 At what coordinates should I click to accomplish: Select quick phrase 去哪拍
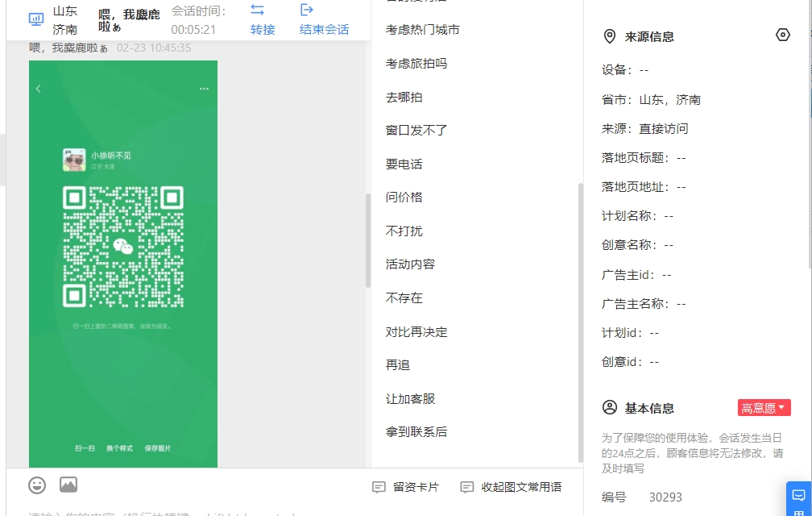coord(404,97)
